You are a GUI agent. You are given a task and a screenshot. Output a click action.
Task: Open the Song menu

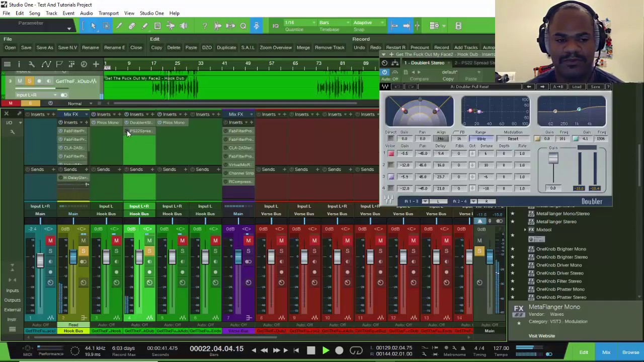tap(35, 13)
